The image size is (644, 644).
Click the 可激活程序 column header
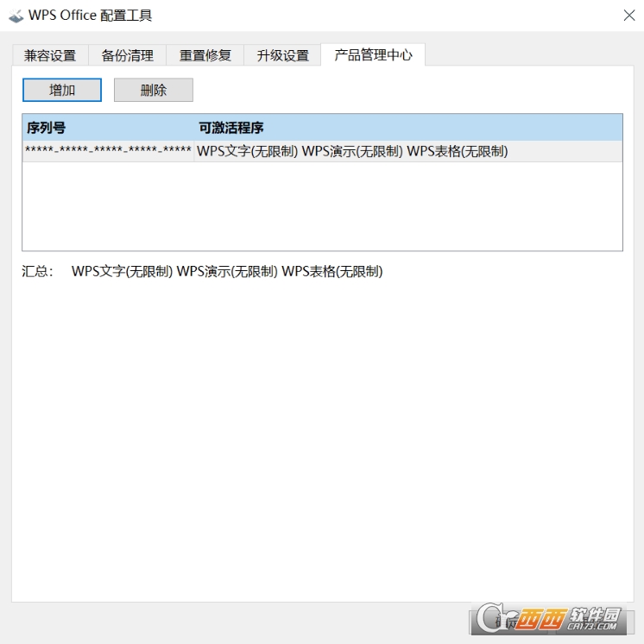[x=408, y=128]
